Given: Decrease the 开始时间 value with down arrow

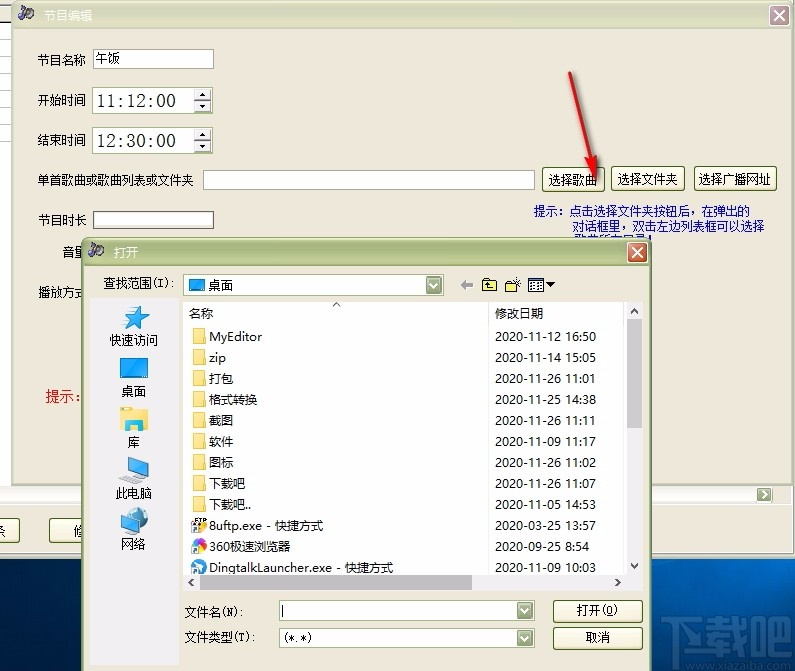Looking at the screenshot, I should pos(203,106).
